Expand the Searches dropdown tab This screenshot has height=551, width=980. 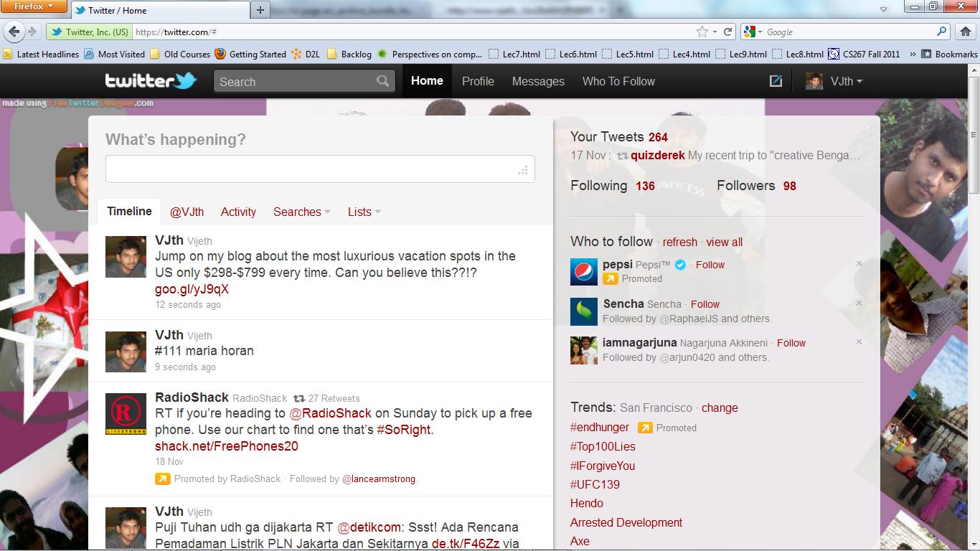tap(302, 212)
